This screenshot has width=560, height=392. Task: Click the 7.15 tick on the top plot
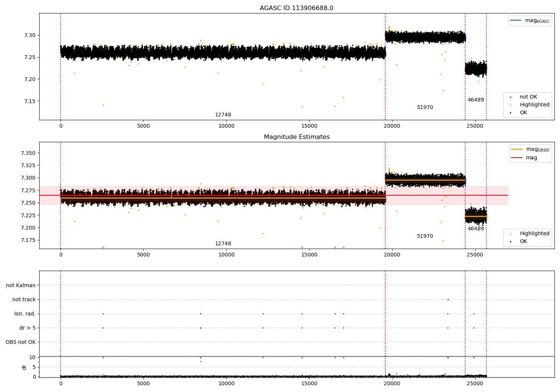coord(30,101)
